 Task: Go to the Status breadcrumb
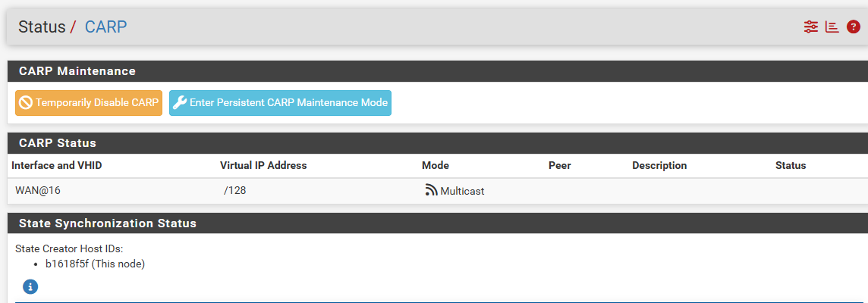point(42,27)
